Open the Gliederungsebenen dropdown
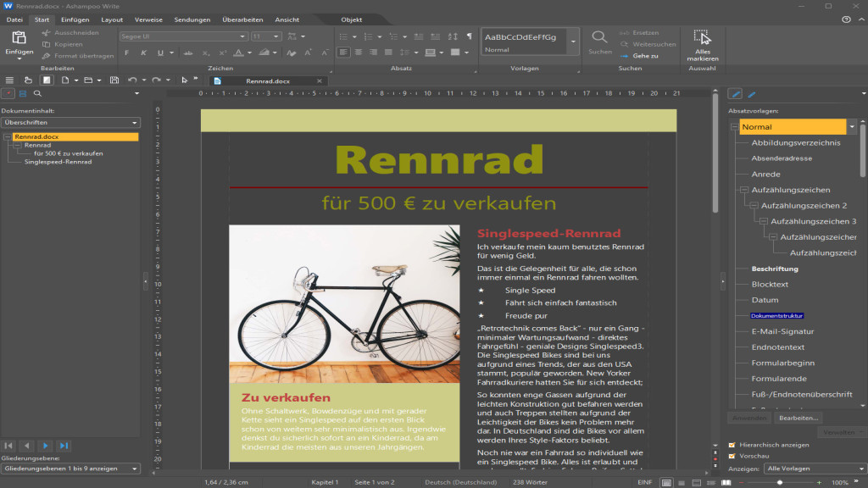Screen dimensions: 868x488 [x=70, y=468]
